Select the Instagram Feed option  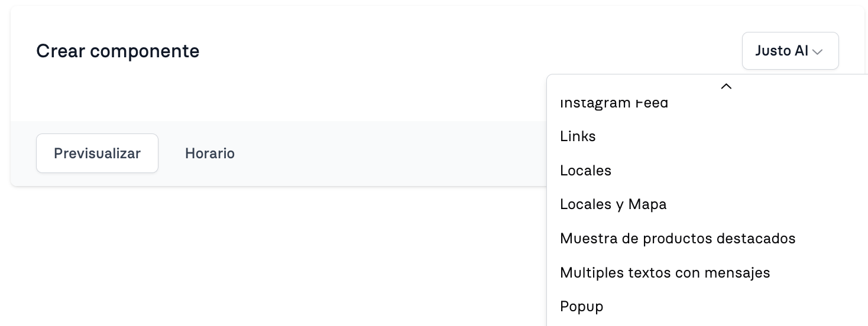coord(708,103)
